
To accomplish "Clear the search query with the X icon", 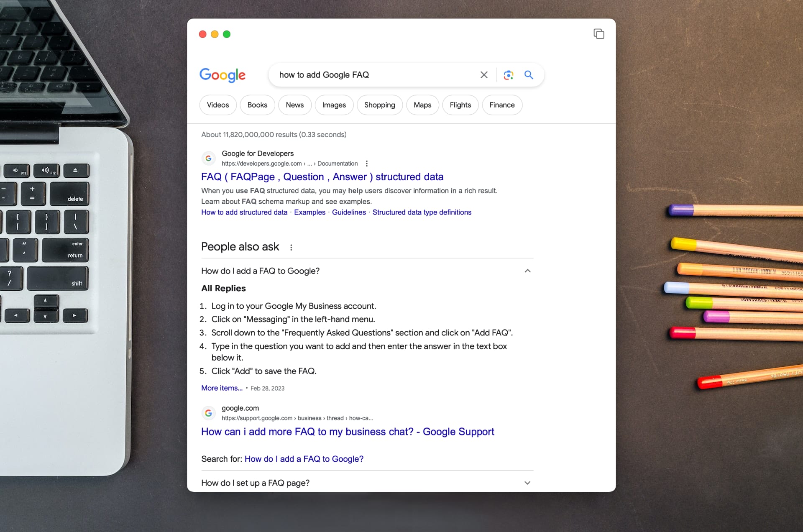I will (x=484, y=75).
